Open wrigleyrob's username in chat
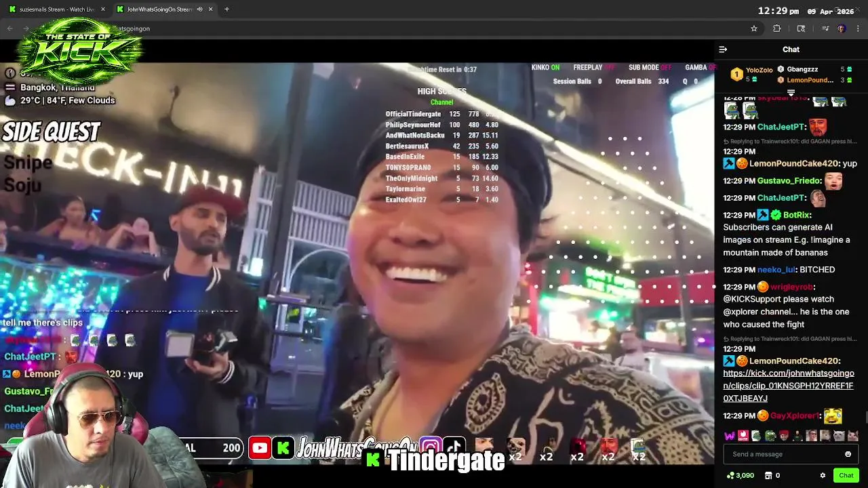 click(x=791, y=287)
